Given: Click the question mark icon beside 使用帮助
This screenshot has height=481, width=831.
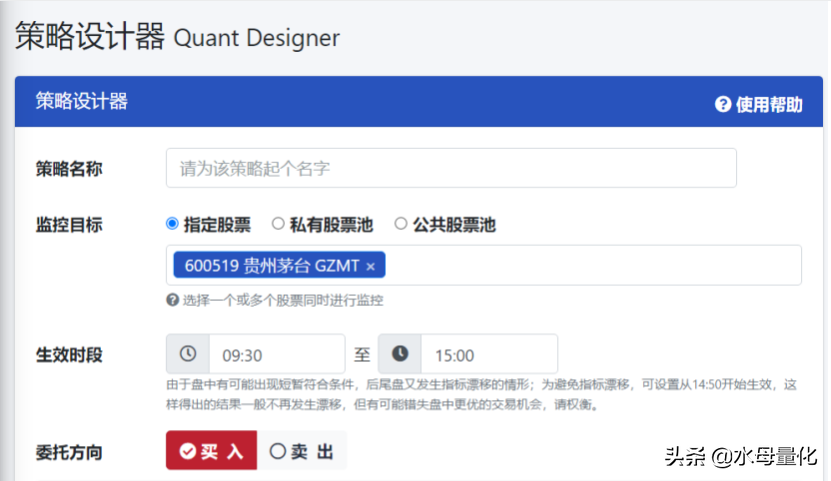Looking at the screenshot, I should tap(723, 104).
